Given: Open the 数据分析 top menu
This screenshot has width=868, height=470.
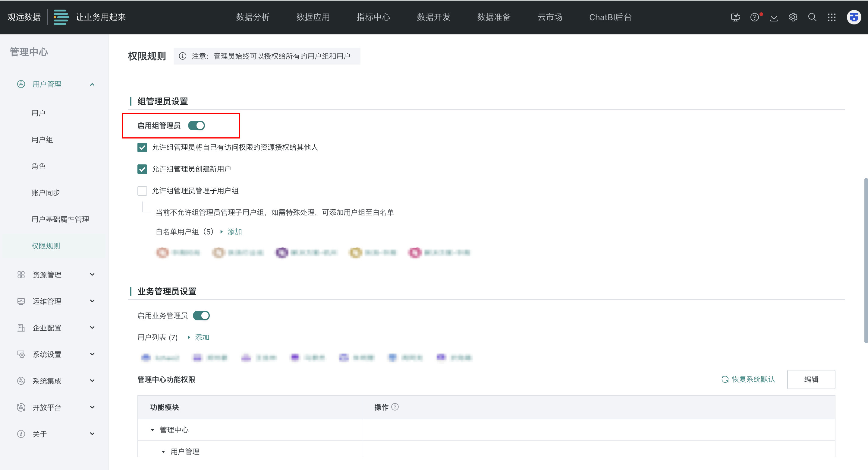Looking at the screenshot, I should click(x=253, y=17).
